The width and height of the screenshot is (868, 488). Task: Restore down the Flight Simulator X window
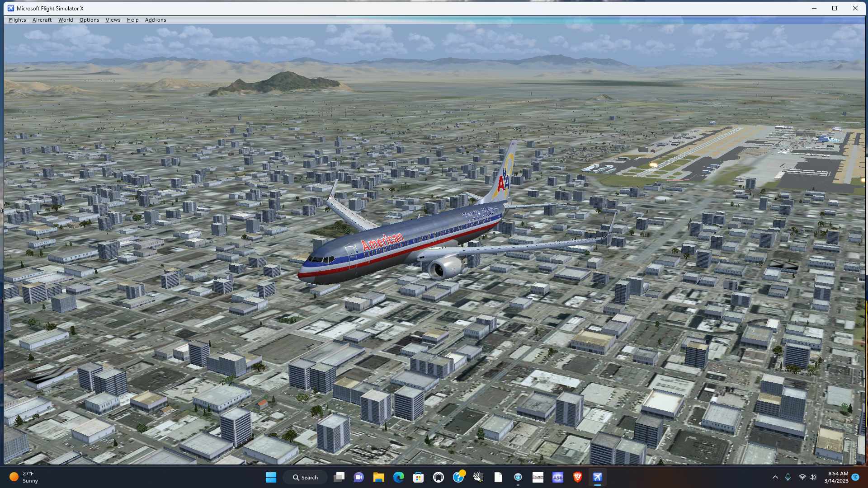835,8
